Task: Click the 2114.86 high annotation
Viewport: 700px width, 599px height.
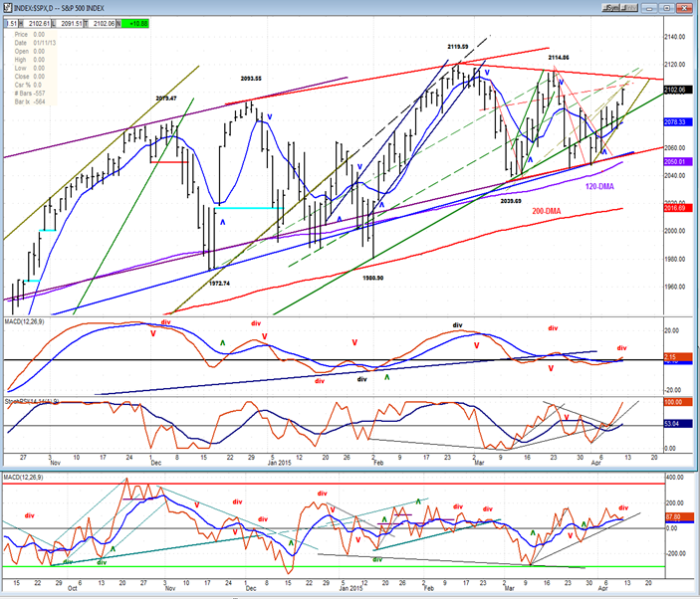Action: point(559,58)
